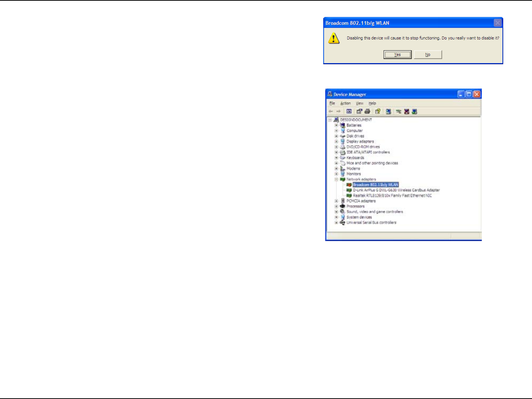Expand the System devices node
This screenshot has width=532, height=399.
click(336, 217)
